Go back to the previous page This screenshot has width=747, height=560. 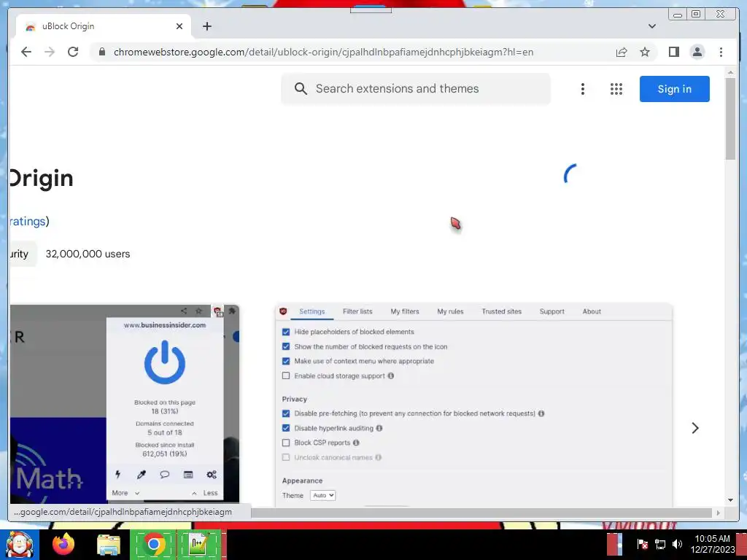(26, 52)
